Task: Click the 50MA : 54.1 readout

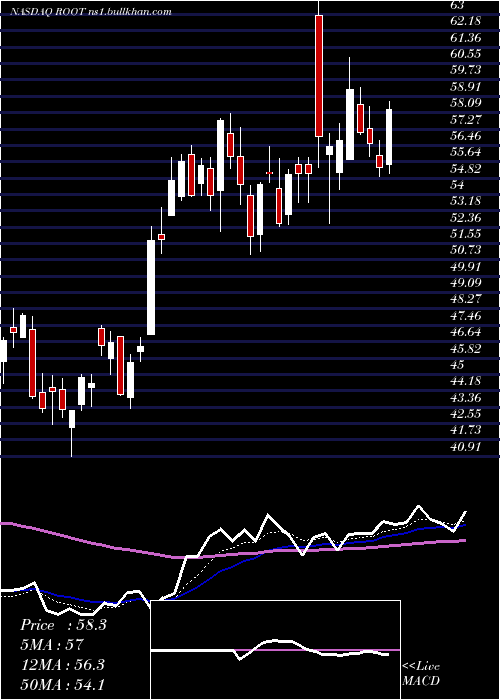Action: pyautogui.click(x=62, y=684)
